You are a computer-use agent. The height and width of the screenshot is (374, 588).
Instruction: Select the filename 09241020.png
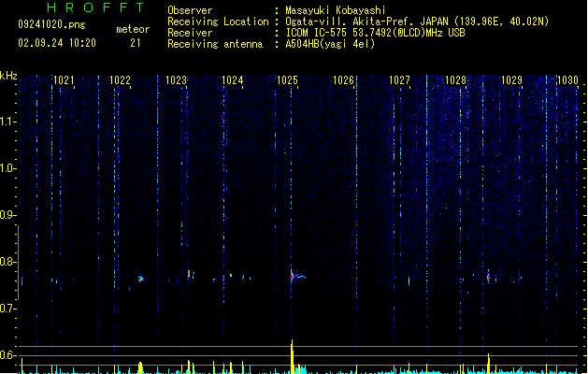tap(51, 24)
